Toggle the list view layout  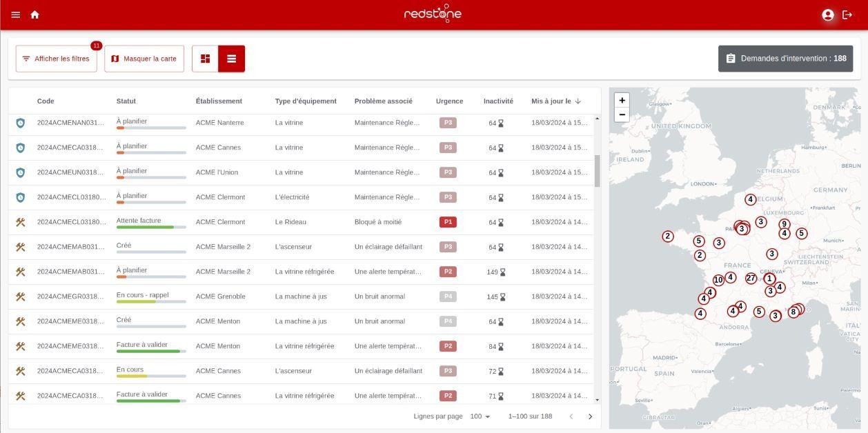click(x=230, y=59)
